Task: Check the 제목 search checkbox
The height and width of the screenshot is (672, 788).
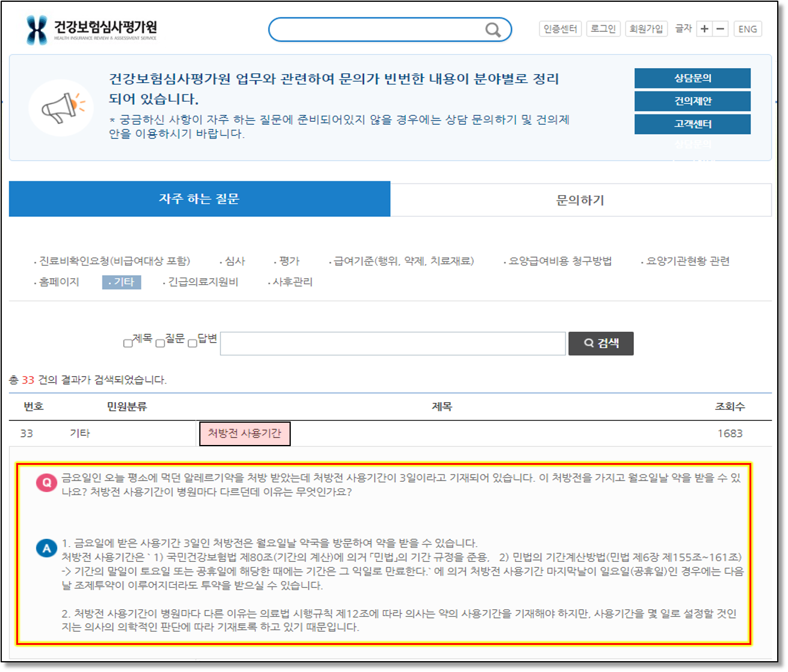Action: (128, 343)
